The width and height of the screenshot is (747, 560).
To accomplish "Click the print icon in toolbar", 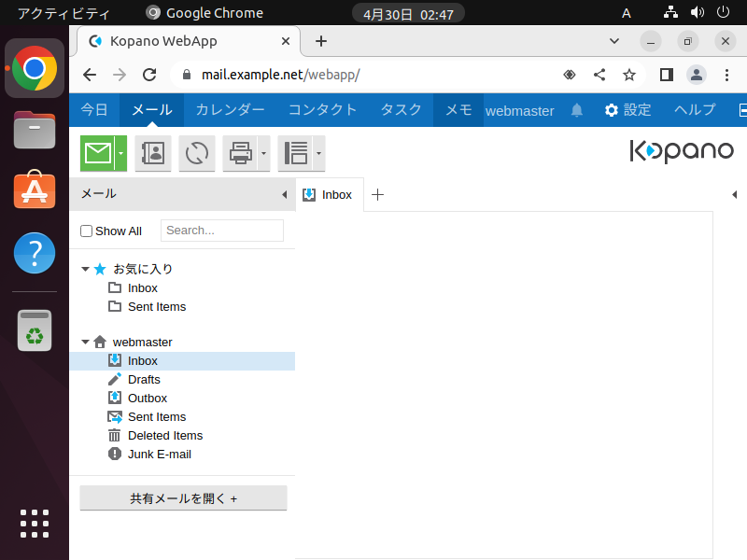I will (241, 153).
